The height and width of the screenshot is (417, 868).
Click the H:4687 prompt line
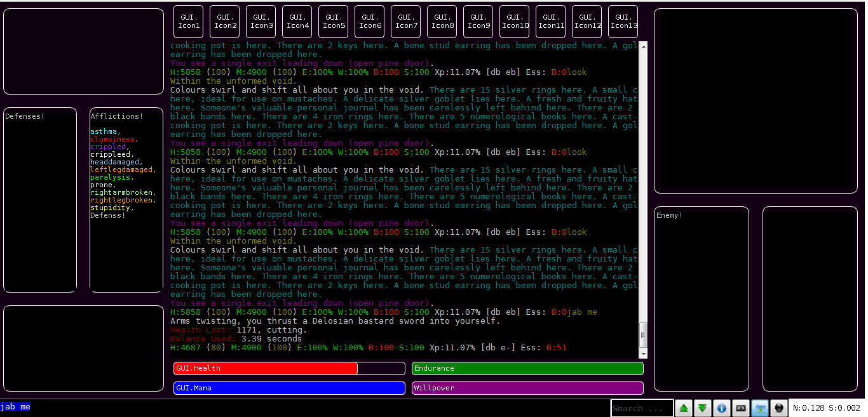(369, 348)
